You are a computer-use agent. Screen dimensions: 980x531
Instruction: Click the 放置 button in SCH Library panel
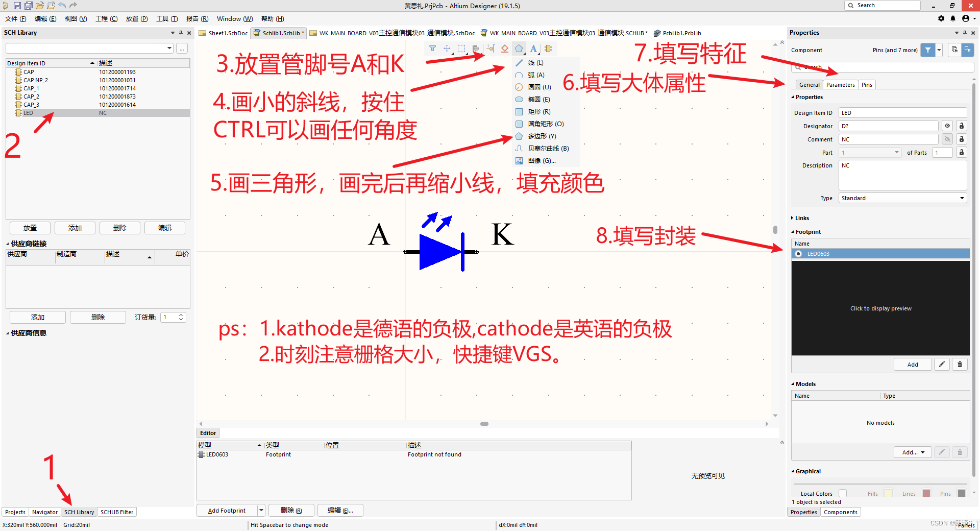pyautogui.click(x=30, y=228)
